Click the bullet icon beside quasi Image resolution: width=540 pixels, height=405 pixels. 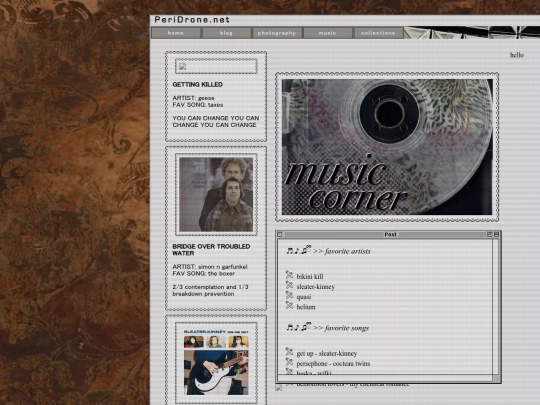[289, 295]
